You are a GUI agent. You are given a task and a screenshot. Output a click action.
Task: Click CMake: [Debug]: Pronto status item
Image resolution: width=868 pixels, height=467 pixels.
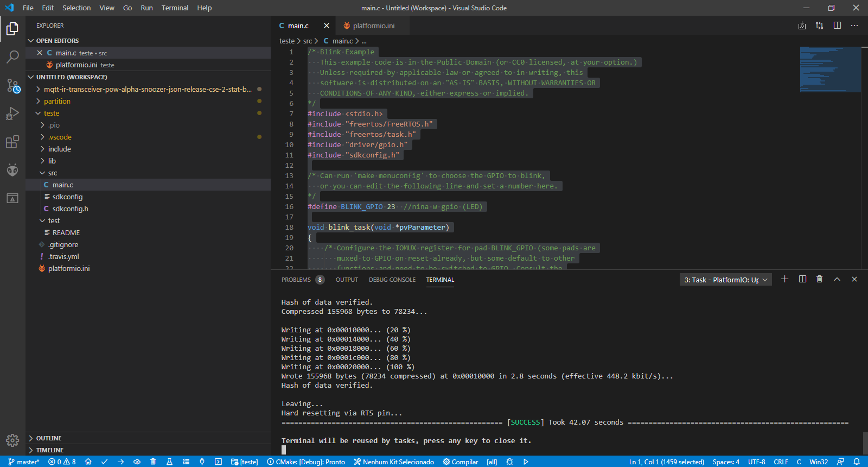click(306, 462)
